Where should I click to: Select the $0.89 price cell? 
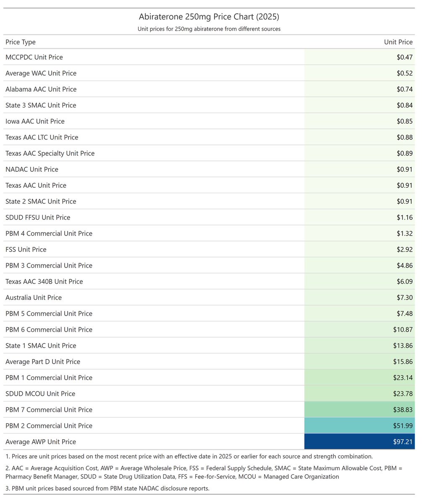359,153
